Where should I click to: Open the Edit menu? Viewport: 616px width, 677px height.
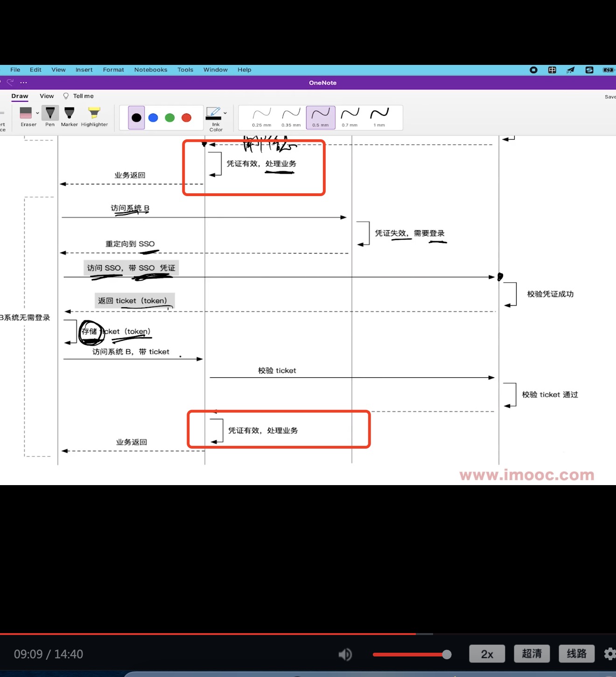pyautogui.click(x=35, y=70)
